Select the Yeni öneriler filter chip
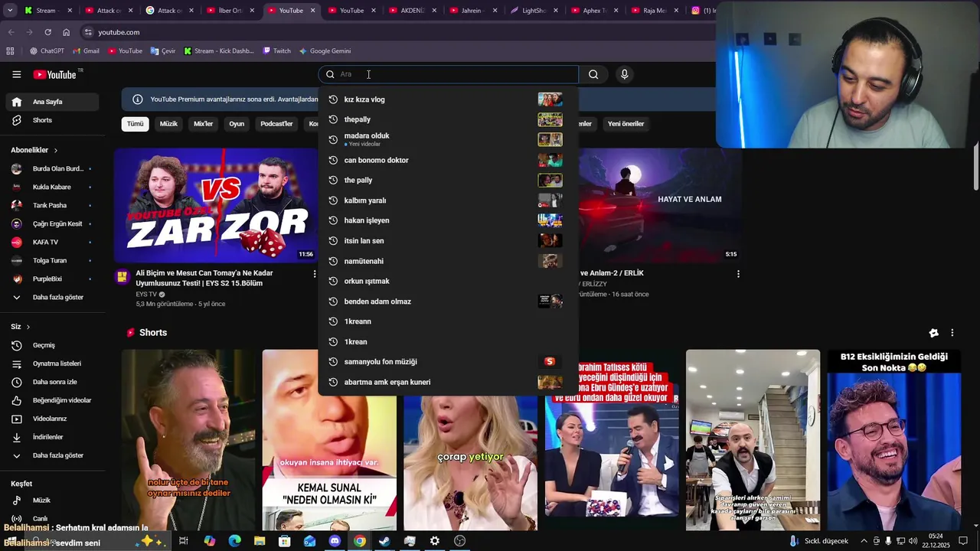Viewport: 980px width, 551px height. coord(626,124)
